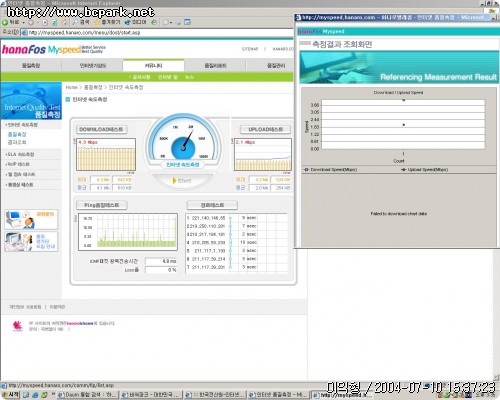Switch to 한국전산원 taskbar window
The width and height of the screenshot is (500, 400).
[215, 395]
